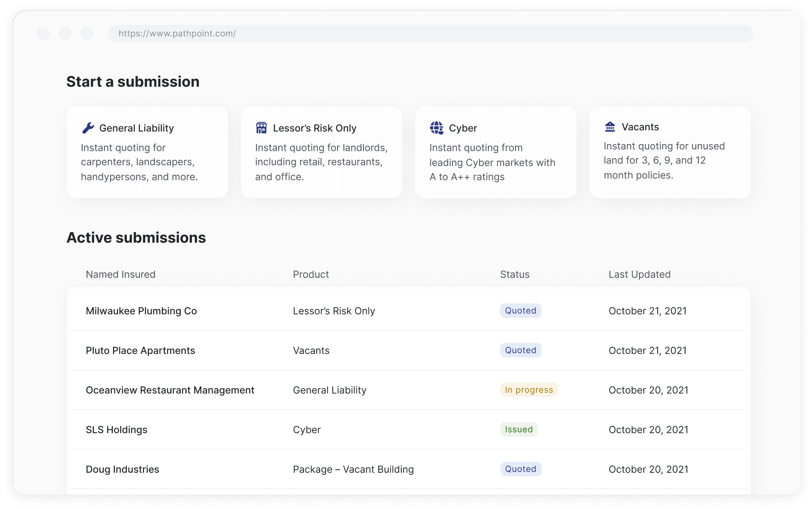Click the Status column header
This screenshot has height=509, width=812.
click(514, 274)
